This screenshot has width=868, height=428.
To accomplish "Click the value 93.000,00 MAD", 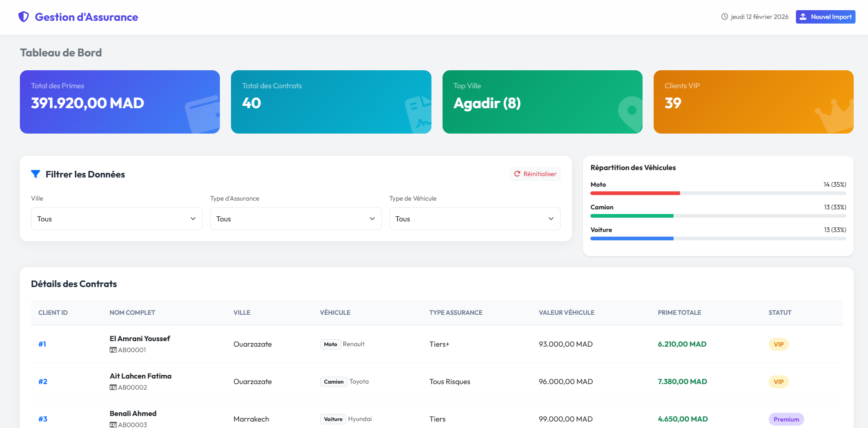I will coord(565,344).
